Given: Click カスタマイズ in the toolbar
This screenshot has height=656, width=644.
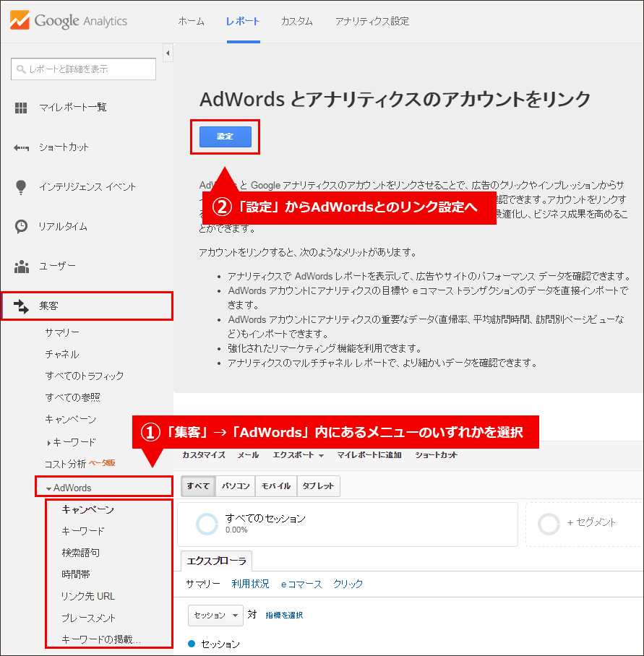Looking at the screenshot, I should 204,455.
